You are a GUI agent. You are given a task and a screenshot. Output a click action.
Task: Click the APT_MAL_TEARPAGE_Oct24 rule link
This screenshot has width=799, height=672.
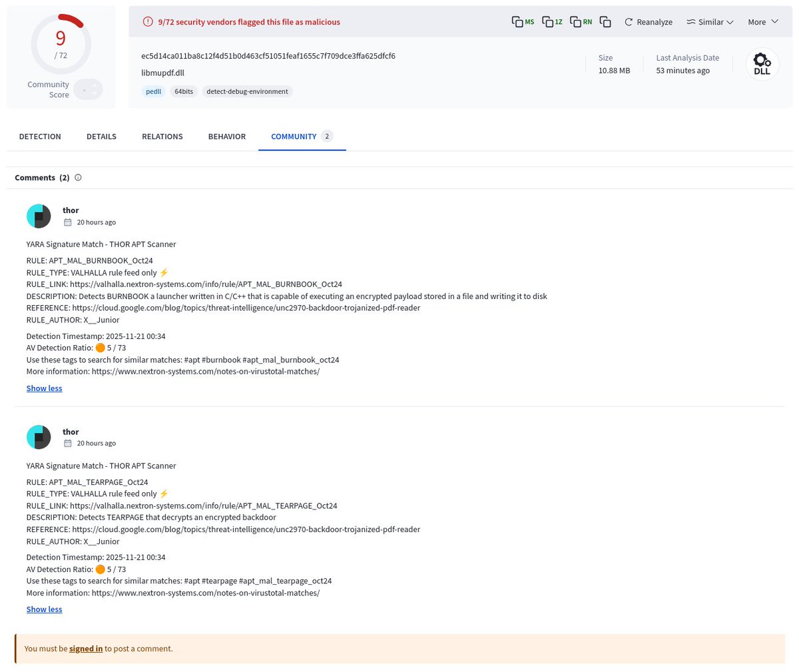(x=203, y=505)
